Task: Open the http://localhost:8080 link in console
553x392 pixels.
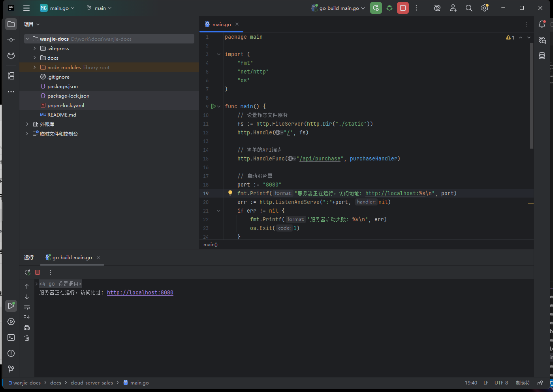Action: (x=140, y=293)
